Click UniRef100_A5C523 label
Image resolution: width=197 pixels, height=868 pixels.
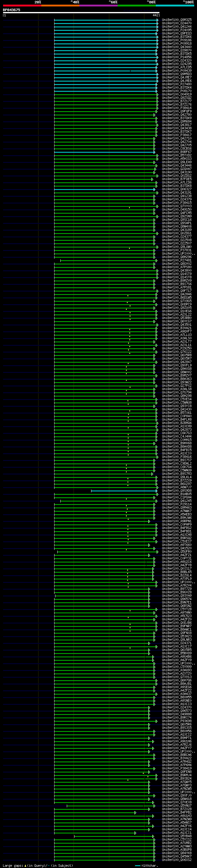pos(177,616)
